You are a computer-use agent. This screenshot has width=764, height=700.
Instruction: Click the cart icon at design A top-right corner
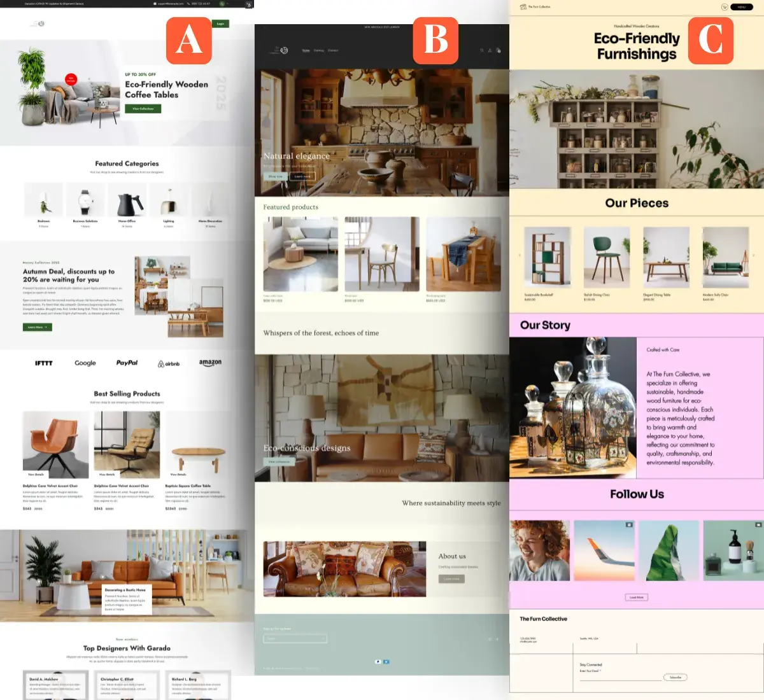click(250, 4)
